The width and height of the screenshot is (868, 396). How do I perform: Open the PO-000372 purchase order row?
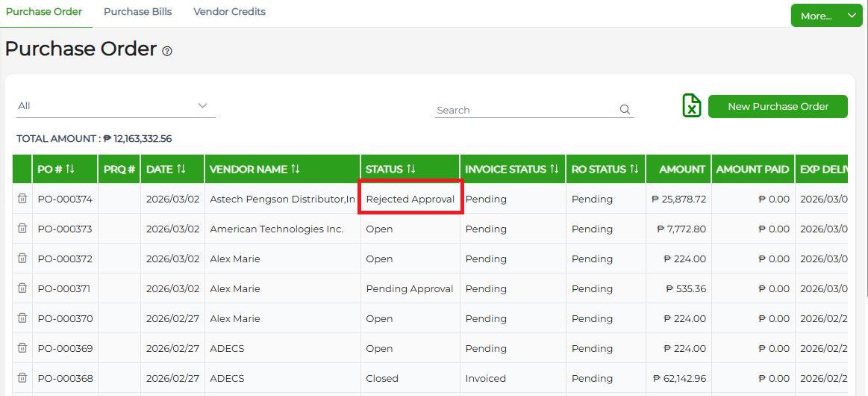[x=65, y=259]
